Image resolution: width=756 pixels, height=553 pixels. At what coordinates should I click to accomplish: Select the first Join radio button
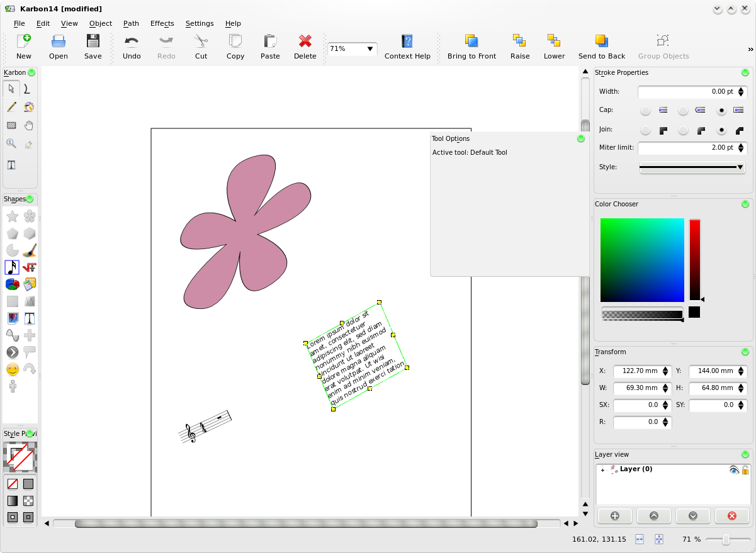[645, 130]
